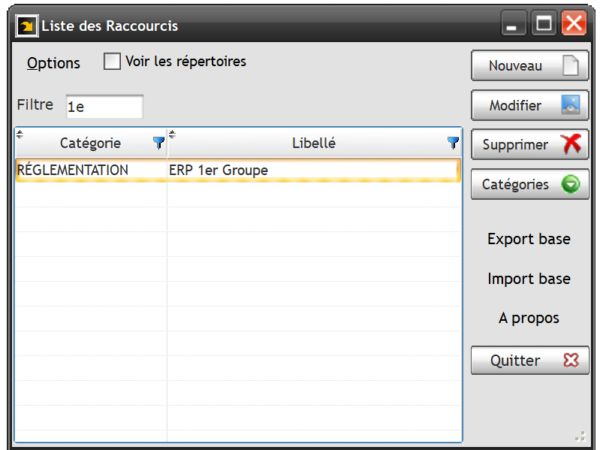
Task: Select the RÉGLEMENTATION category cell
Action: point(91,170)
